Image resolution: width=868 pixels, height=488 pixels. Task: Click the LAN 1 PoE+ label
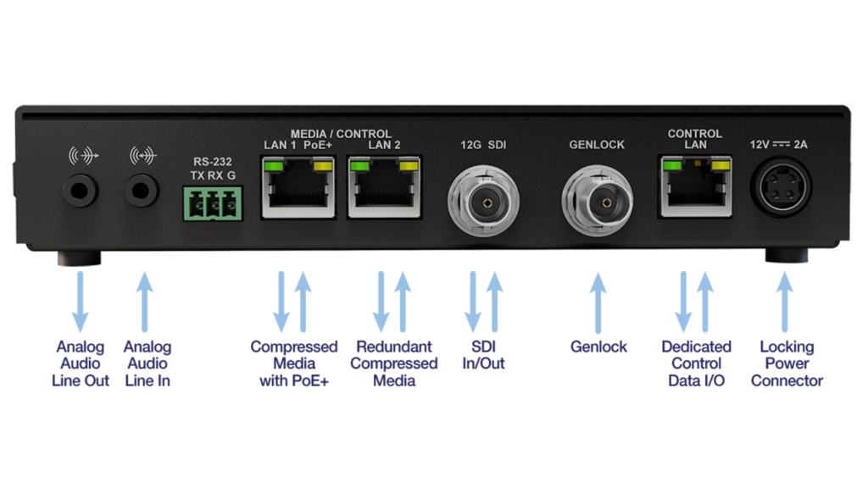[298, 145]
